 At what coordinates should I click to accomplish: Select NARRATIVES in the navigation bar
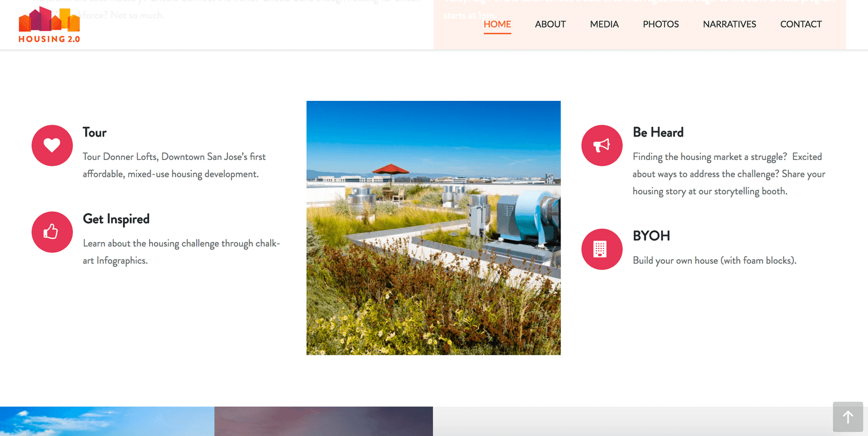pyautogui.click(x=730, y=24)
